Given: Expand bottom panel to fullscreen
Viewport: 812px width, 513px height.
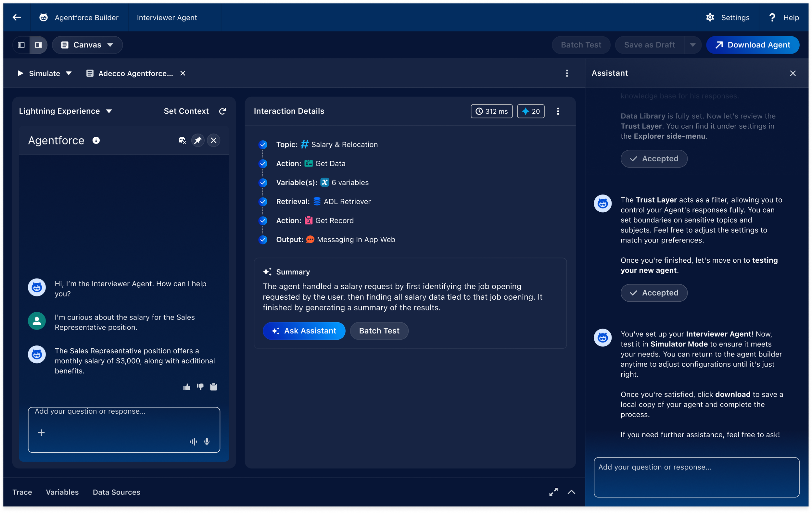Looking at the screenshot, I should pos(553,492).
